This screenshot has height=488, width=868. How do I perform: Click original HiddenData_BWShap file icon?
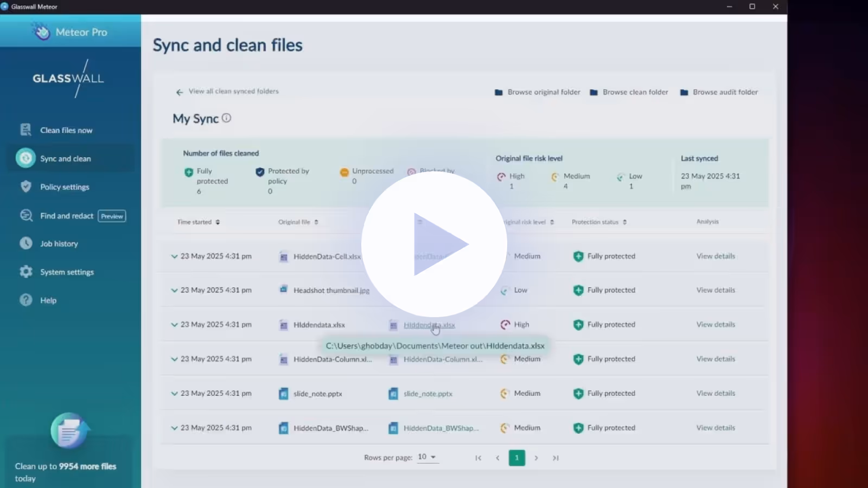coord(283,428)
